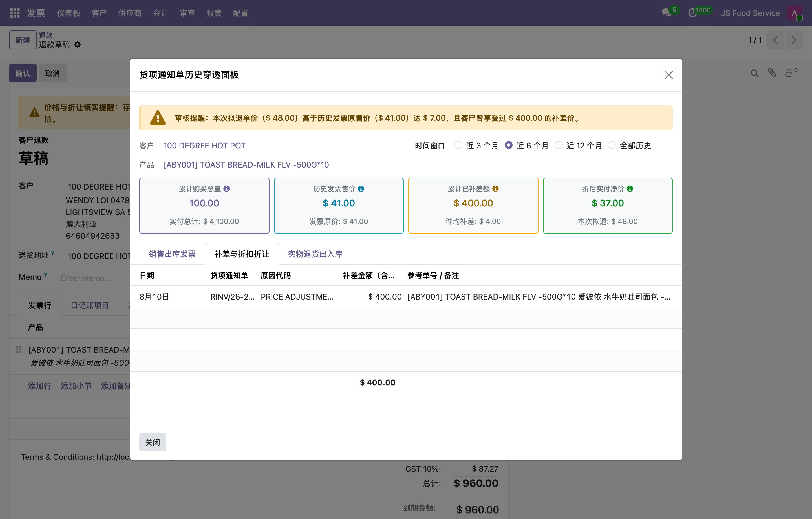Click the info icon beside 历史发票售价

(x=361, y=189)
